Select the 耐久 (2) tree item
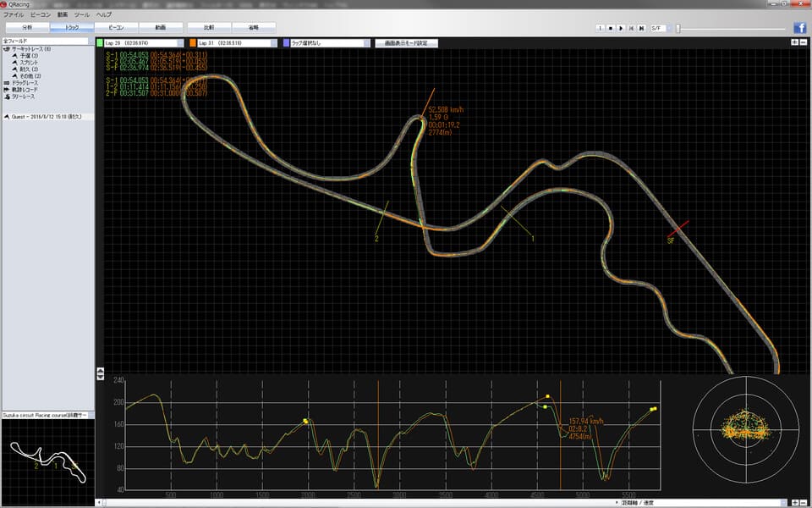 [29, 69]
